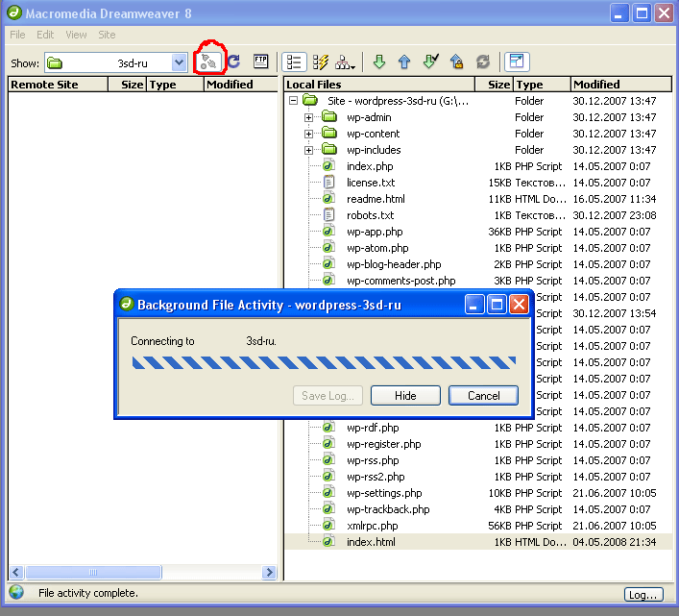Click the Cancel button in dialog
Viewport: 679px width, 616px height.
(483, 396)
